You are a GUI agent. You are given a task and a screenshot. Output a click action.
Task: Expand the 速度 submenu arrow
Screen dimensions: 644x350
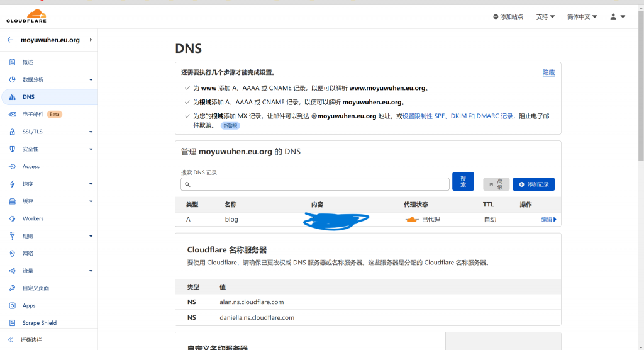pos(91,184)
